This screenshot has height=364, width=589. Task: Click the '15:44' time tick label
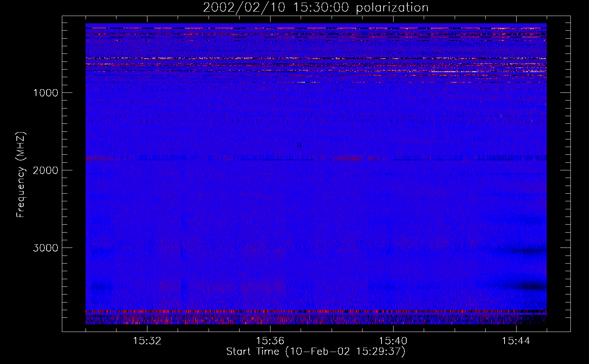click(x=516, y=341)
